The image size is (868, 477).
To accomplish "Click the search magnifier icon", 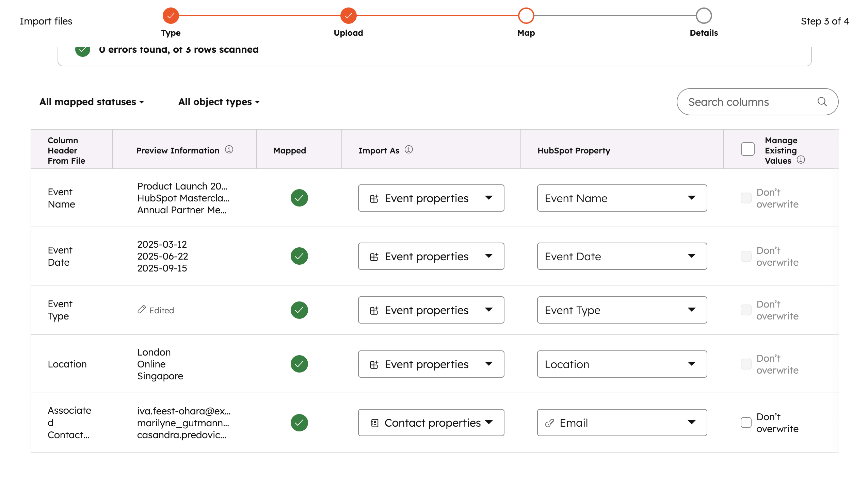I will point(822,102).
